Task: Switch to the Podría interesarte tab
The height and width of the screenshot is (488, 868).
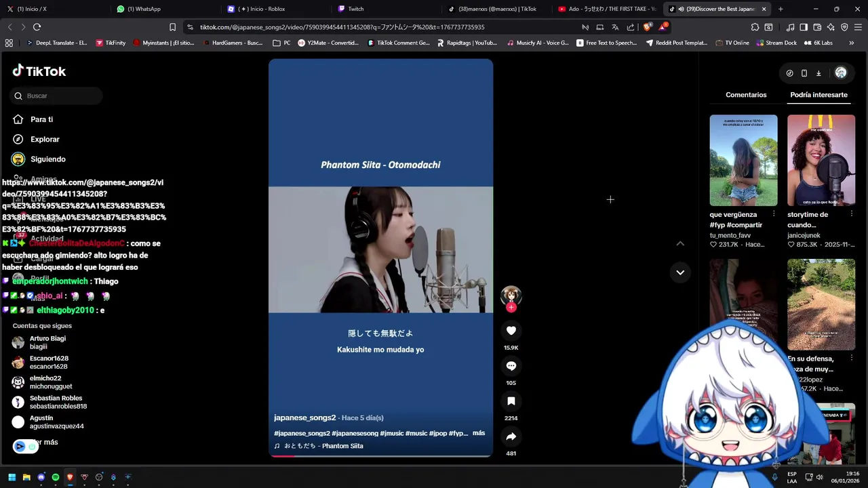Action: (818, 95)
